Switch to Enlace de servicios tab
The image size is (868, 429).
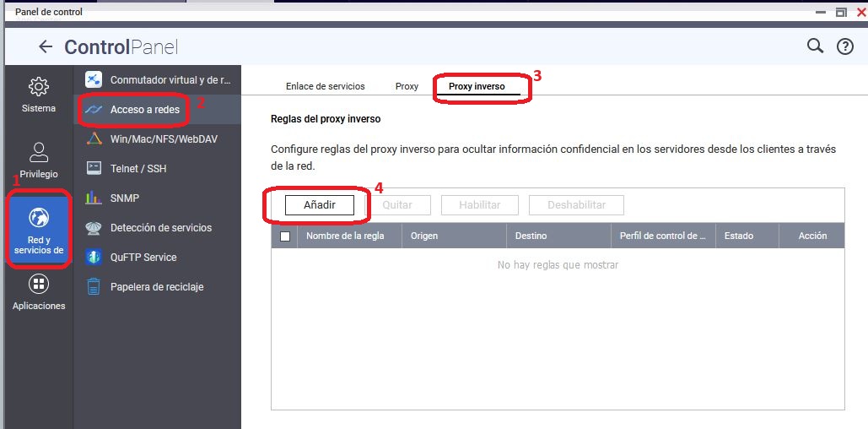pos(325,86)
